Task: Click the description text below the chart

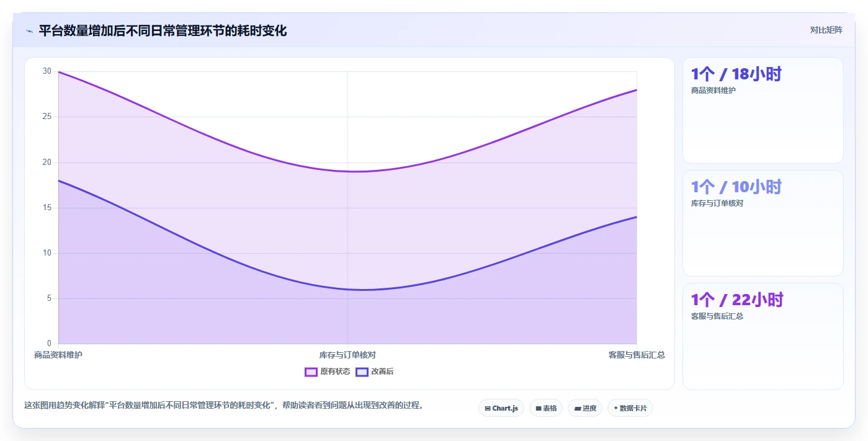Action: click(224, 406)
